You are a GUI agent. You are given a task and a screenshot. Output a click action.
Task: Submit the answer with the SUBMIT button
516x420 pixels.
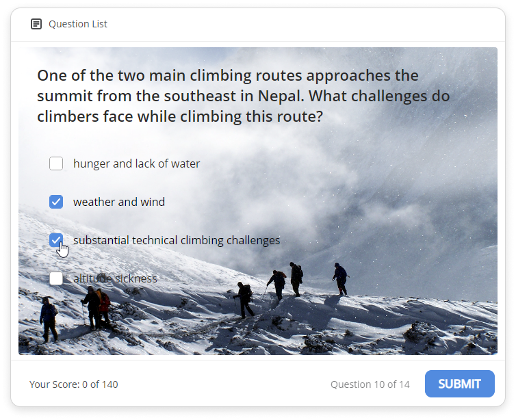click(x=460, y=384)
